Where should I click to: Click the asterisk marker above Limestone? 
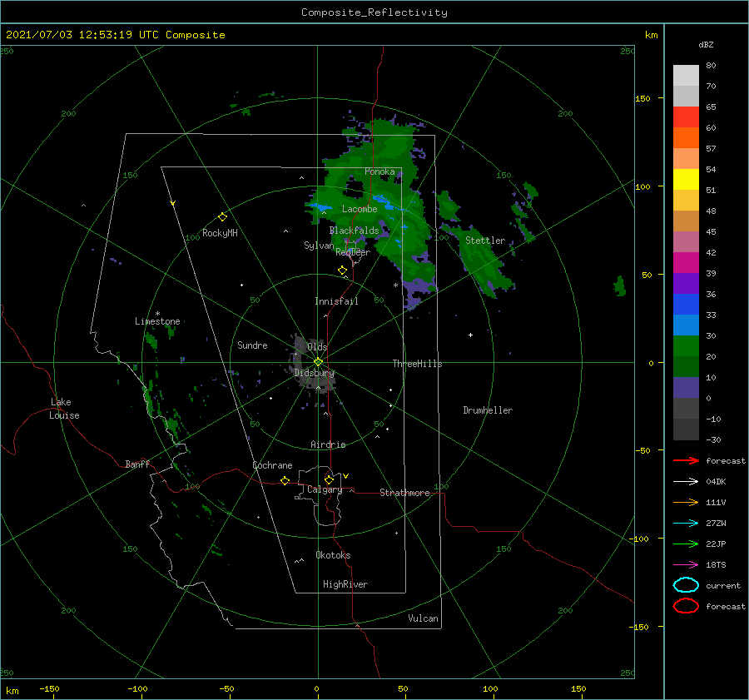coord(157,314)
